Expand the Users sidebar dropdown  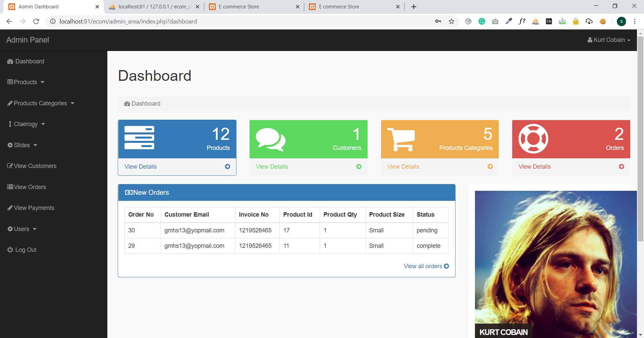tap(22, 229)
